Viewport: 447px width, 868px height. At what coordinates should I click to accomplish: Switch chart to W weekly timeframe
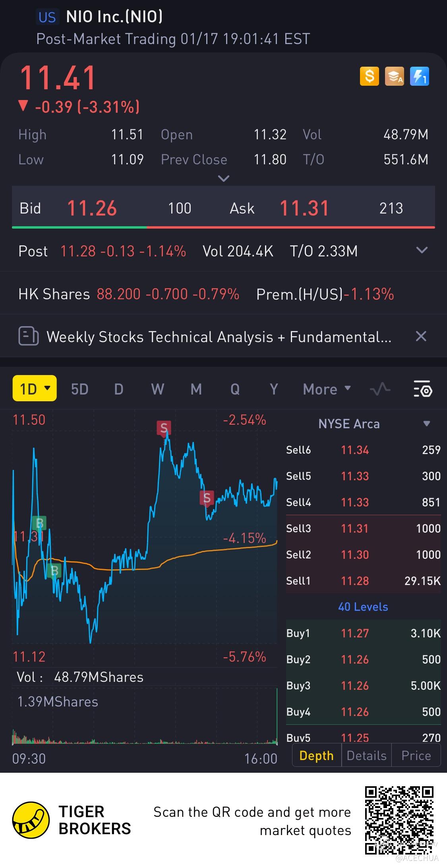157,389
